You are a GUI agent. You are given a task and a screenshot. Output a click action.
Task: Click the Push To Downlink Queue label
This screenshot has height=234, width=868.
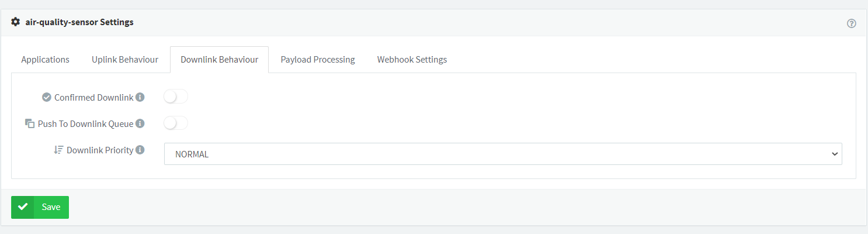(85, 124)
